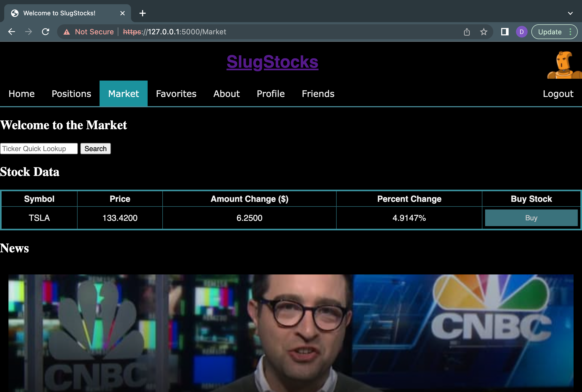Click the Search button

click(x=96, y=149)
